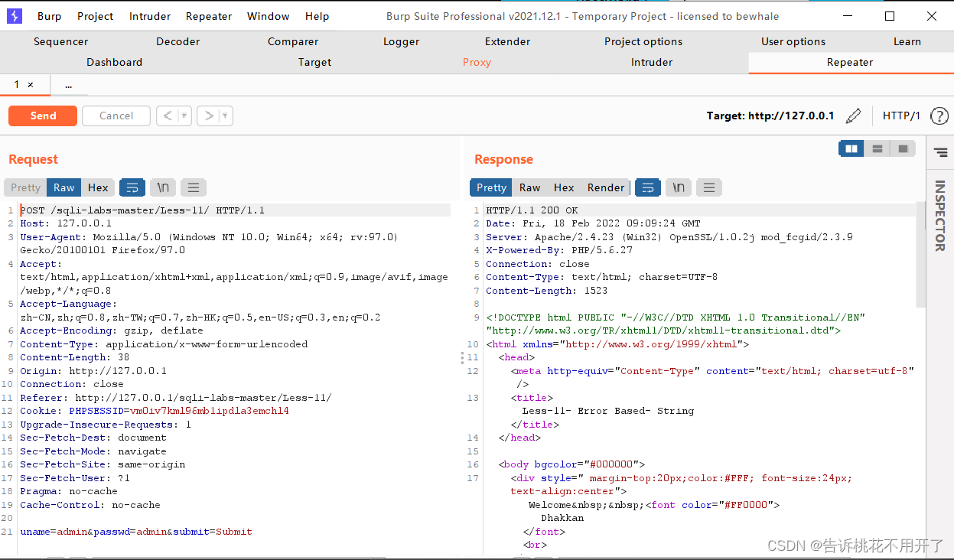Open the Window menu

tap(269, 16)
